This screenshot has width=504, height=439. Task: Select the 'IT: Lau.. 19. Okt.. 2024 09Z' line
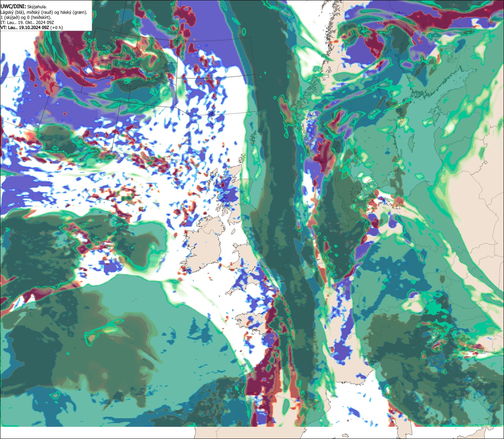(27, 22)
